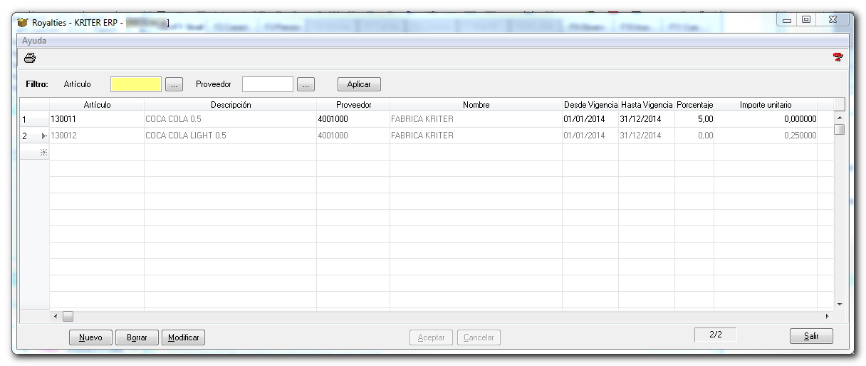Delete record with Borrar button
This screenshot has height=366, width=866.
137,337
